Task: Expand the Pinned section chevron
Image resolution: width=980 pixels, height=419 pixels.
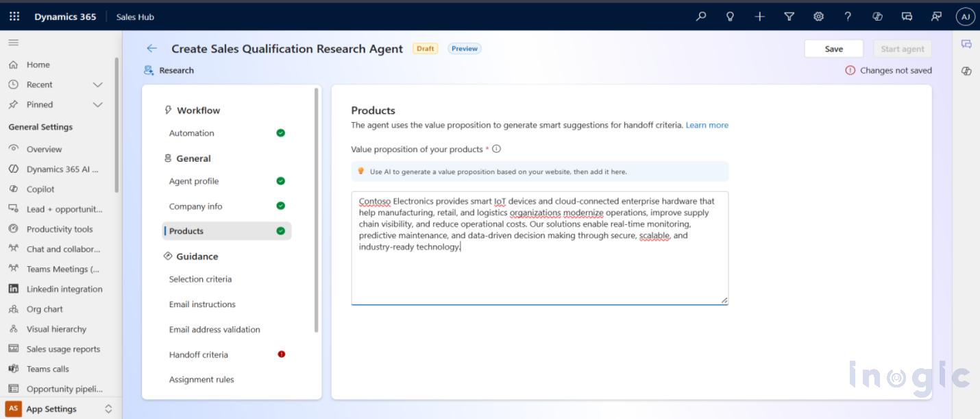Action: click(x=97, y=105)
